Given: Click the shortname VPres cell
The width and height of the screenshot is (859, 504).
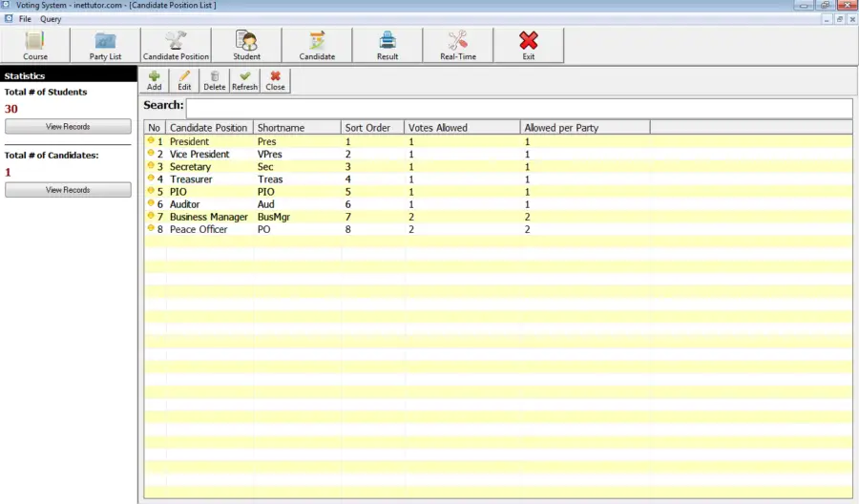Looking at the screenshot, I should [x=269, y=154].
